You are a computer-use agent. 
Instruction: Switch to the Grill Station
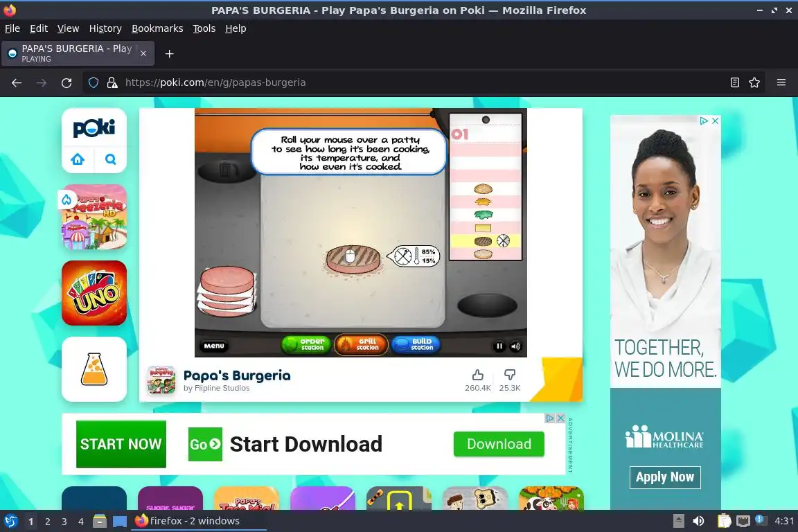[x=361, y=345]
